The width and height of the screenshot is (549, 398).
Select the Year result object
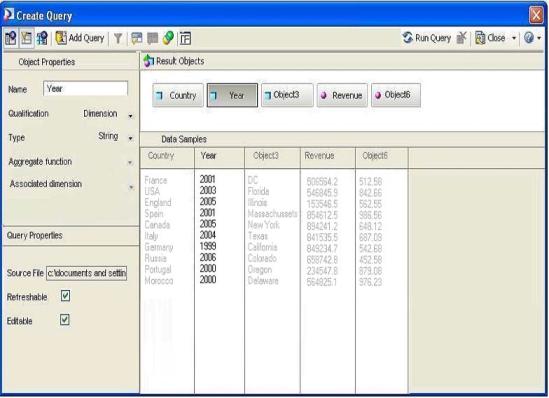coord(232,95)
